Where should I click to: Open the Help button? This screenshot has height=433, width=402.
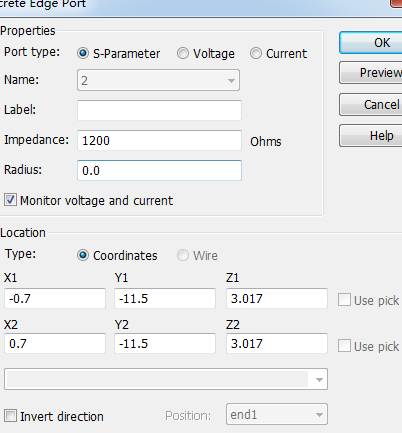[x=371, y=136]
